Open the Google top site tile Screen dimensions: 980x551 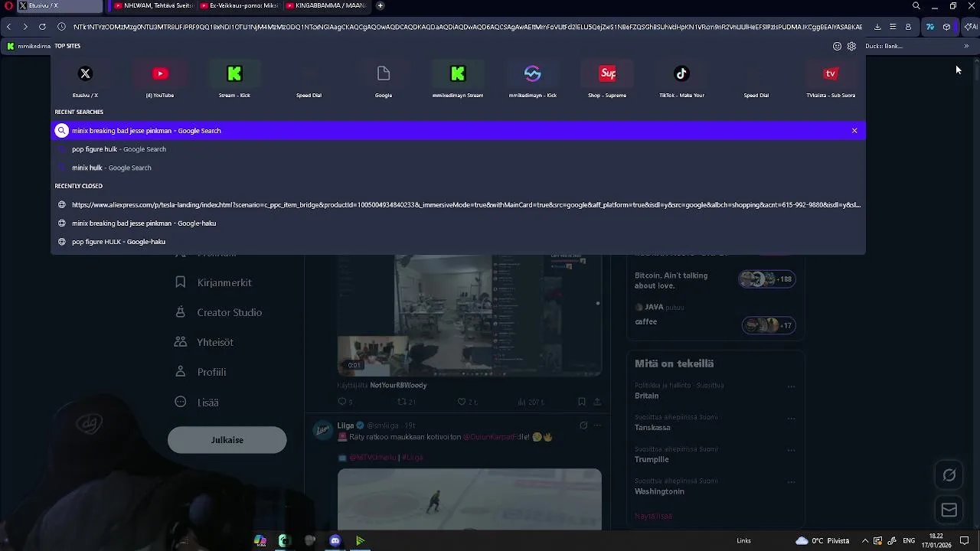(384, 80)
